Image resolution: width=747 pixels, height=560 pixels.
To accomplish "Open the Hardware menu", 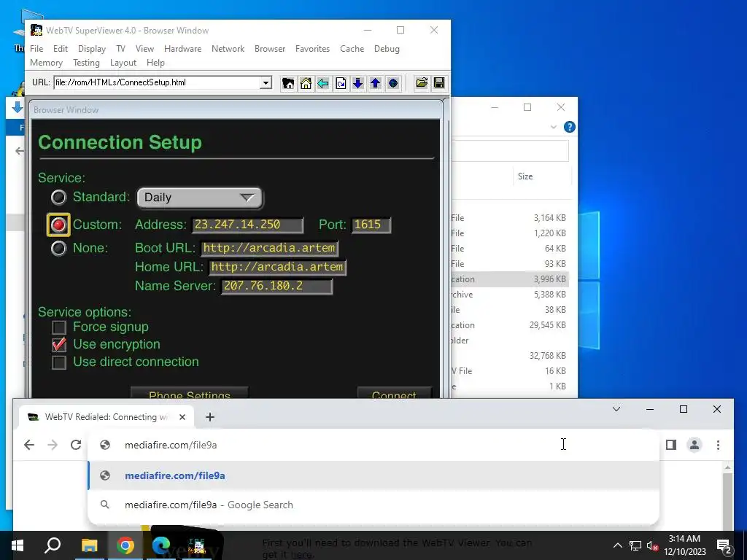I will coord(182,49).
